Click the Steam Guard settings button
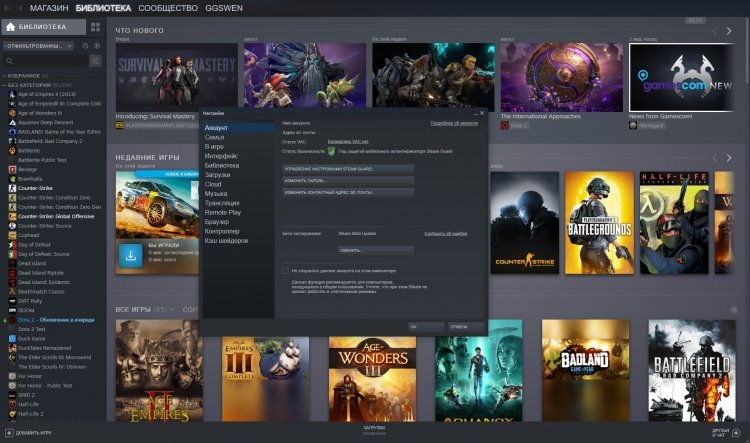This screenshot has width=750, height=443. tap(348, 169)
